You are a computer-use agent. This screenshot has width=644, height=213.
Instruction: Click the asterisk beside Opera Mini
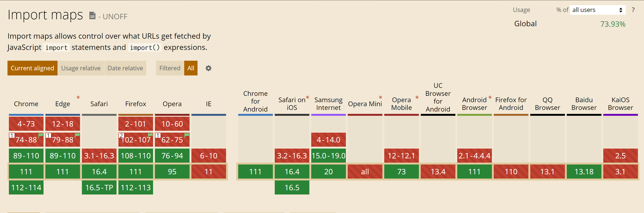380,97
